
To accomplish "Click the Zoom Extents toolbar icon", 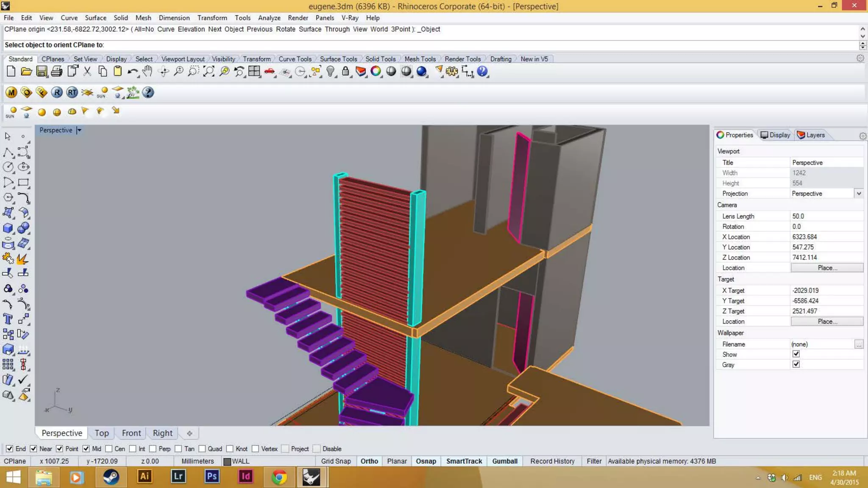I will point(209,71).
